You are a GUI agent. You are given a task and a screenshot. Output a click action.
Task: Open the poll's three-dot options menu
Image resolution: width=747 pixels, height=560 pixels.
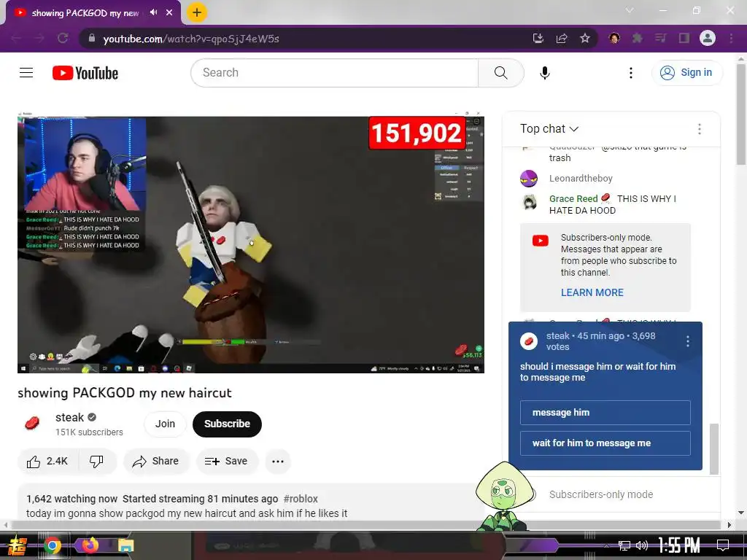tap(687, 341)
